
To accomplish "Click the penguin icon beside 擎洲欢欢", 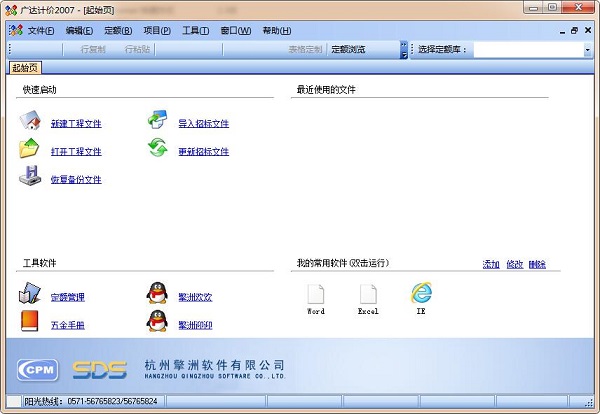I will [x=157, y=293].
